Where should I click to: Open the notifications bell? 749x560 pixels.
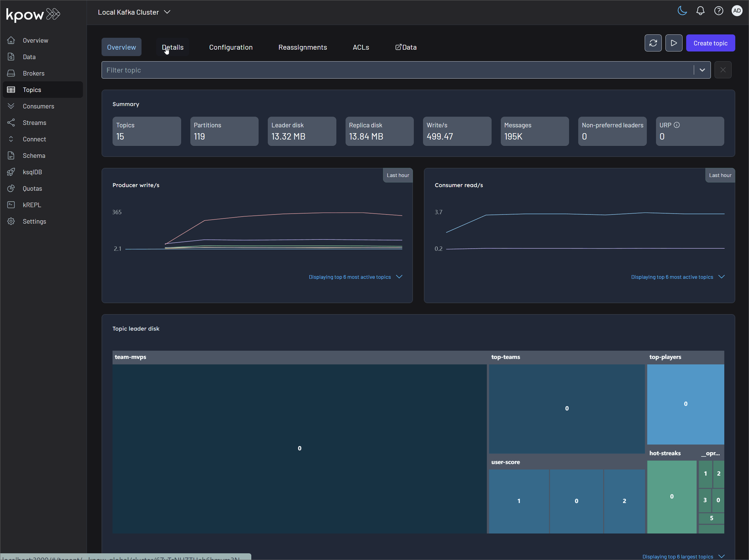point(700,11)
